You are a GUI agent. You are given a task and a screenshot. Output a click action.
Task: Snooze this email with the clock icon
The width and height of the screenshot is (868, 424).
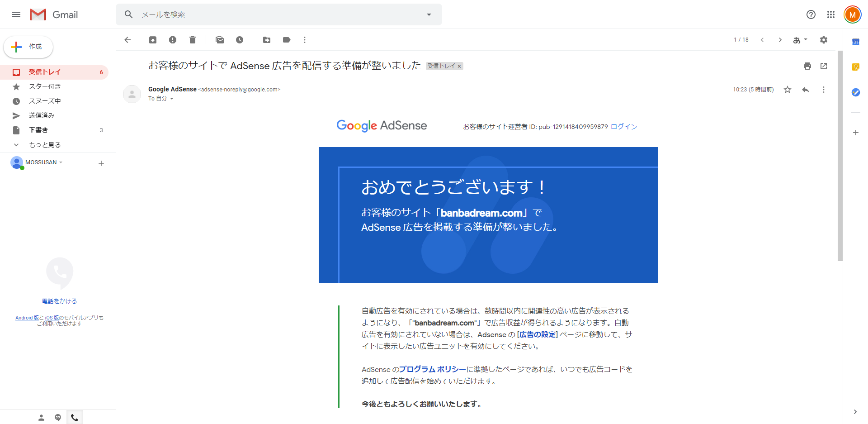[x=240, y=40]
